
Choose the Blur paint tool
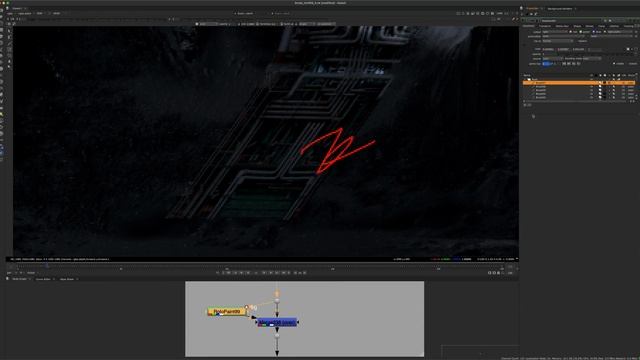[x=9, y=61]
